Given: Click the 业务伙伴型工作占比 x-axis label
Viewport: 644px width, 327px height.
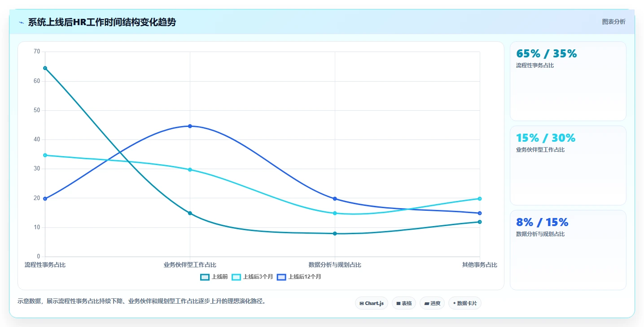Looking at the screenshot, I should click(x=190, y=265).
